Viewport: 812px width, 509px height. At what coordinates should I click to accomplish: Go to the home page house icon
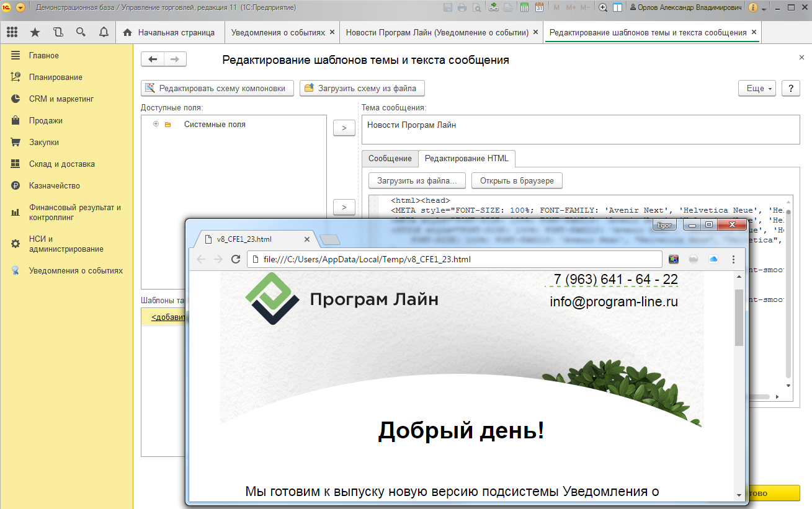tap(127, 32)
